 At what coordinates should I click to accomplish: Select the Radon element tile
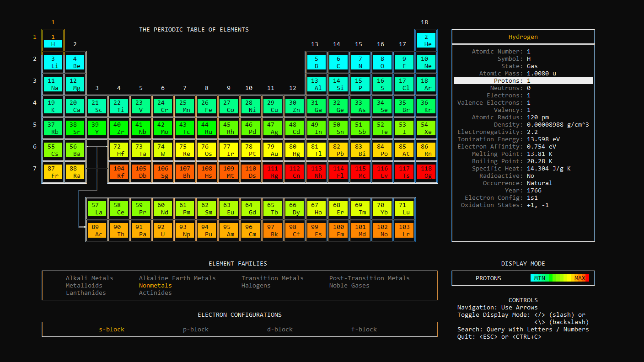click(x=426, y=150)
